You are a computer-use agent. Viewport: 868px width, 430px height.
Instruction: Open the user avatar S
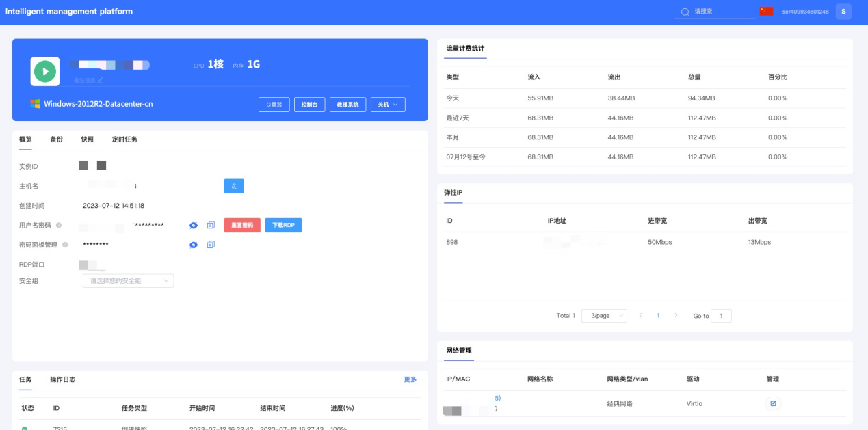(843, 12)
